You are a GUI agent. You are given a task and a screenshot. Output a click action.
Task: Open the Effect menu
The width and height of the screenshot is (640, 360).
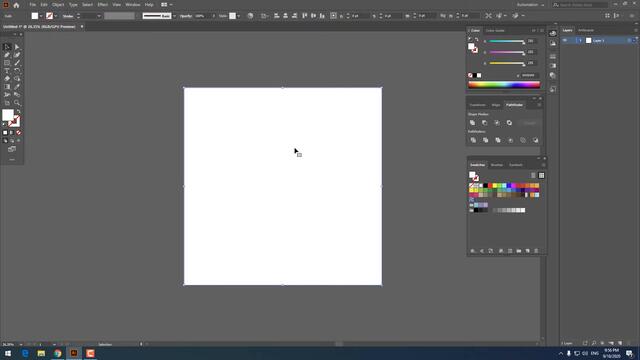point(102,4)
